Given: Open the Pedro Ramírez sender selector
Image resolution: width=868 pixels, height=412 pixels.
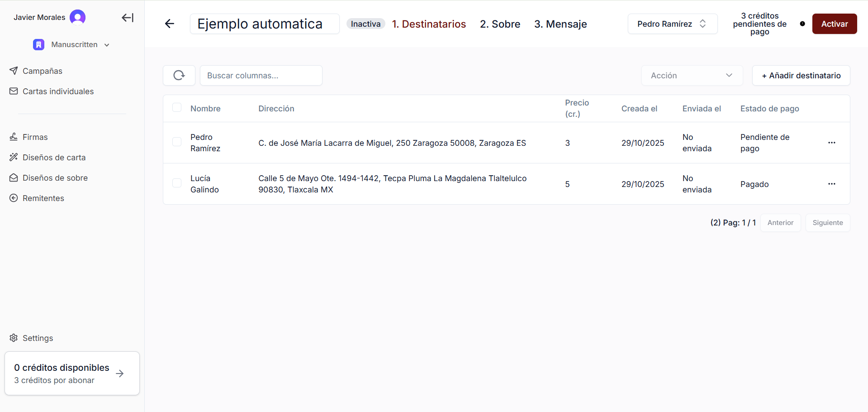Looking at the screenshot, I should point(673,24).
